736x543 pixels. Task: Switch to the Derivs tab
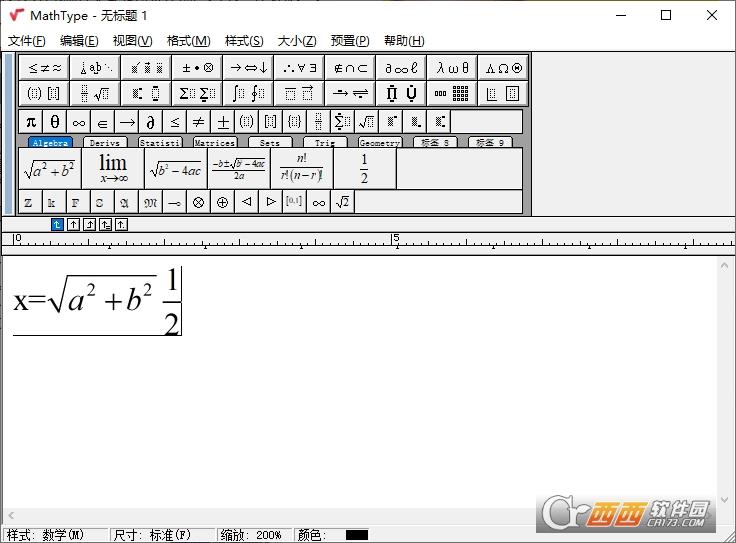[105, 143]
